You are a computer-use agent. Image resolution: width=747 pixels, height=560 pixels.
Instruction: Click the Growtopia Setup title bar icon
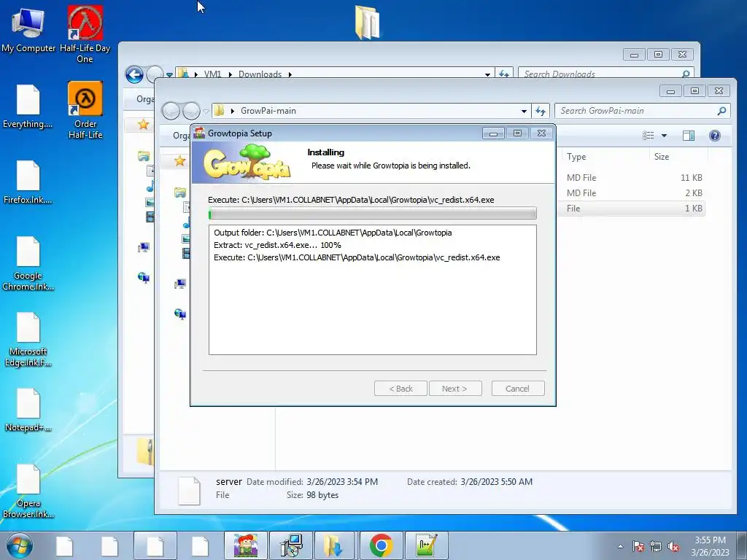click(x=199, y=133)
